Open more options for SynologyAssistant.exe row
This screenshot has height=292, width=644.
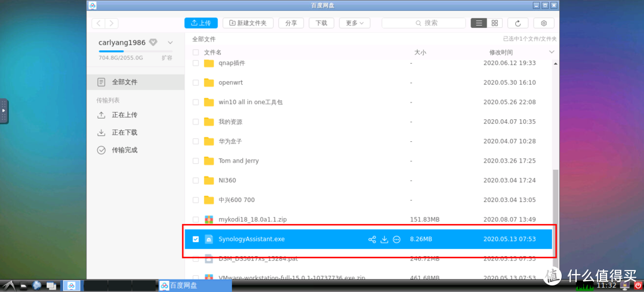click(x=397, y=240)
